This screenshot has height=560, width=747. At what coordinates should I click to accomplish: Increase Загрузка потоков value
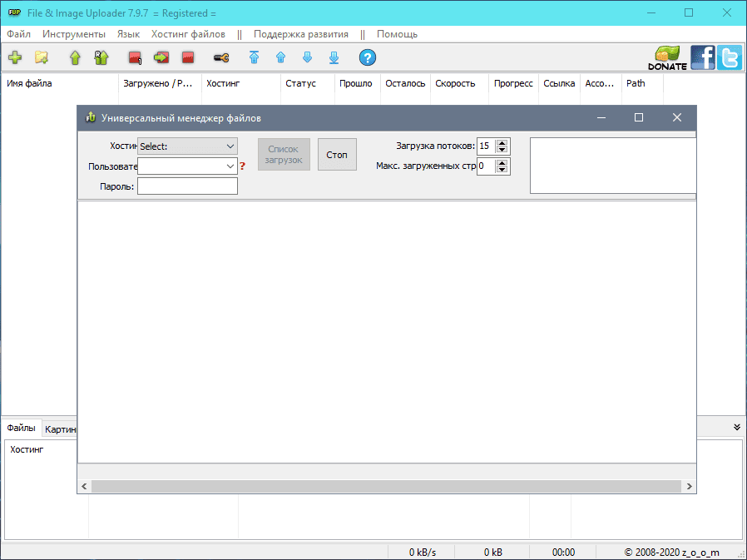(502, 143)
